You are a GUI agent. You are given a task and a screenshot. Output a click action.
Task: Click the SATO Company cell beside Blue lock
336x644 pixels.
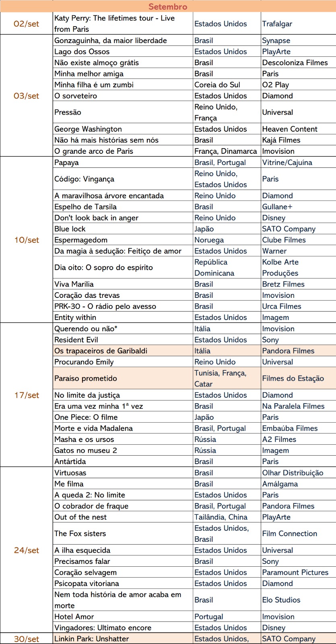coord(298,229)
